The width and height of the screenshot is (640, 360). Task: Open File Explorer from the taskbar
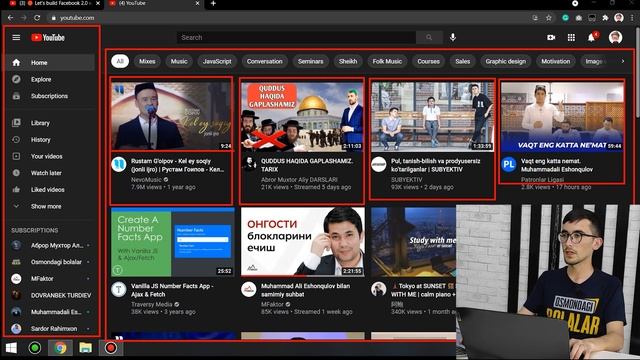85,348
